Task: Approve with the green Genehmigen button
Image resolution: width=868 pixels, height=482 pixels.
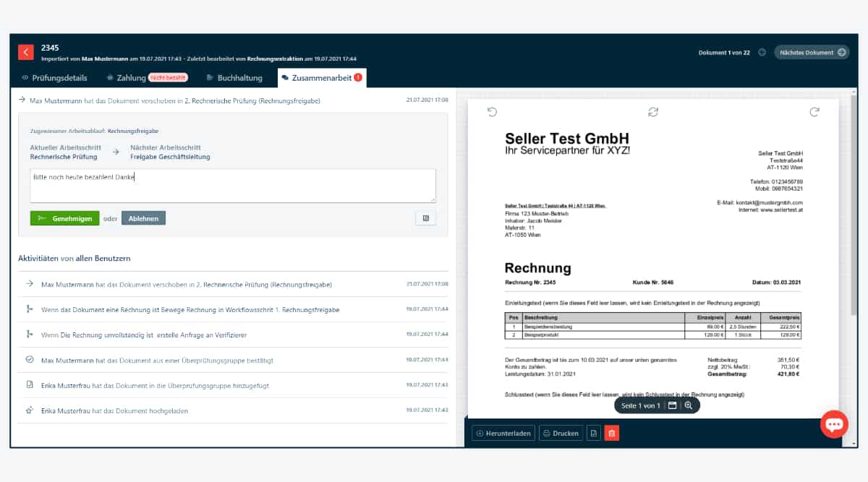Action: click(64, 218)
